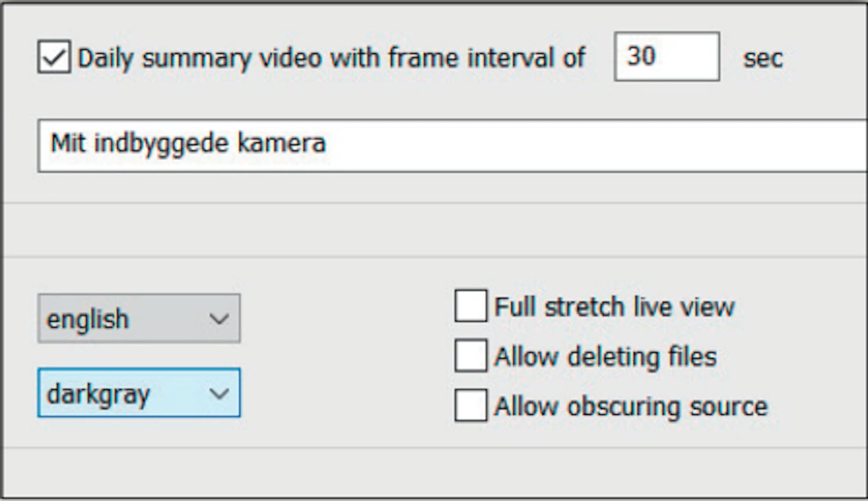Viewport: 868px width, 501px height.
Task: Place cursor after 'kamera' in the name field
Action: point(328,143)
